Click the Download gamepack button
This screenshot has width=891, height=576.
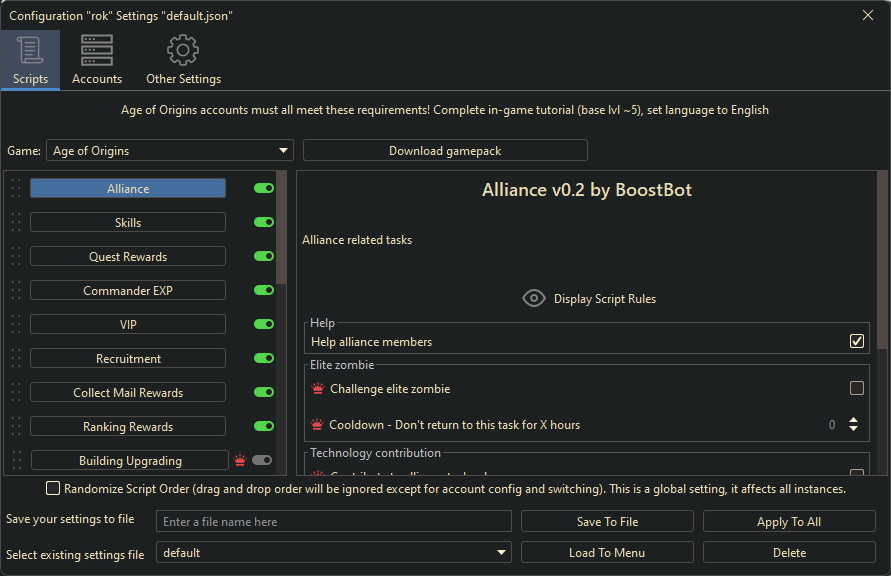point(445,150)
